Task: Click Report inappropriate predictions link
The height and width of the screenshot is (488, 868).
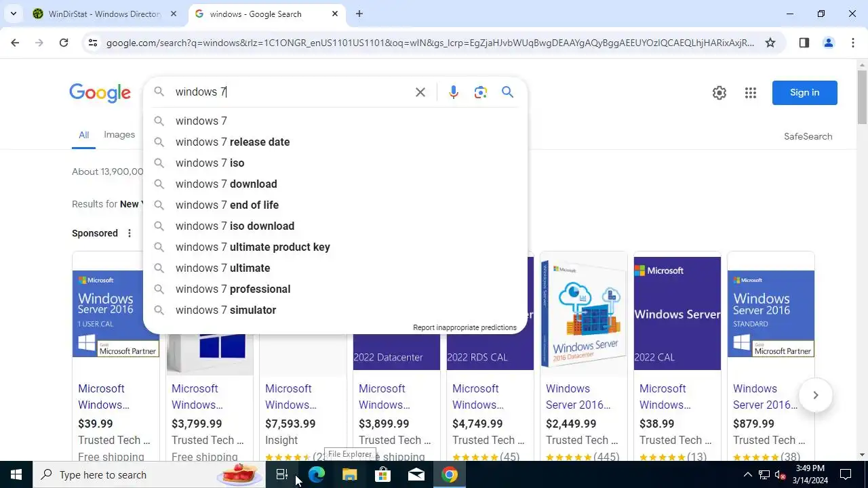Action: (x=465, y=327)
